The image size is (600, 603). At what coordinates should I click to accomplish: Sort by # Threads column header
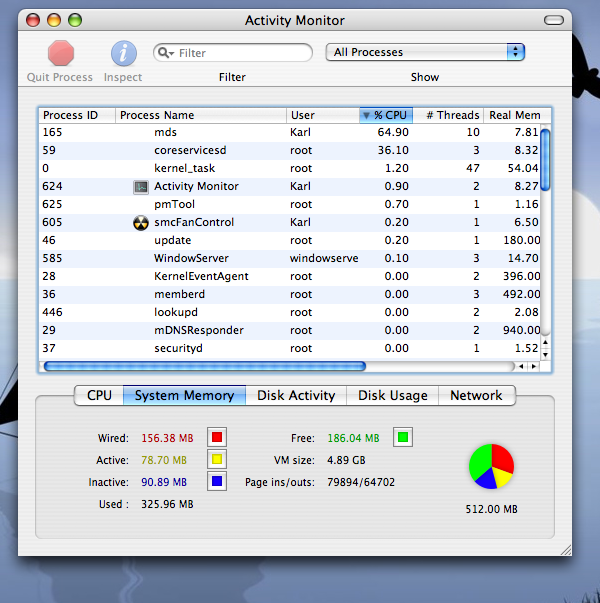(x=448, y=115)
